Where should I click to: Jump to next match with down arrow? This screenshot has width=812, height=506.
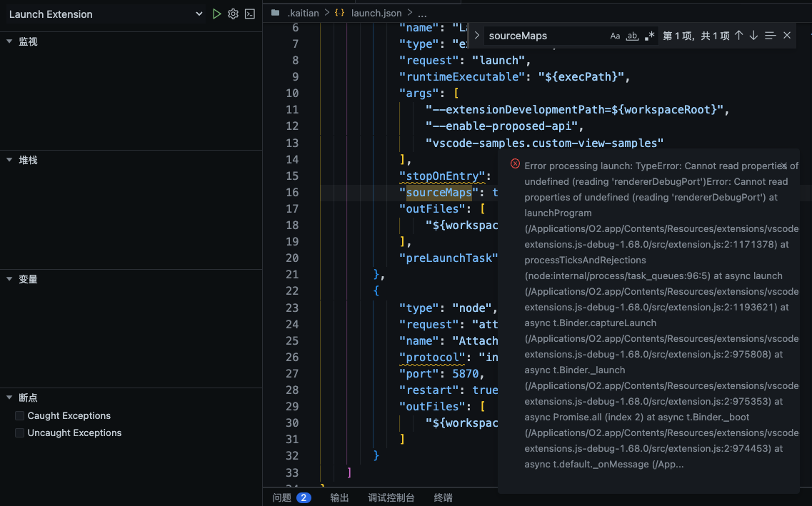coord(753,34)
